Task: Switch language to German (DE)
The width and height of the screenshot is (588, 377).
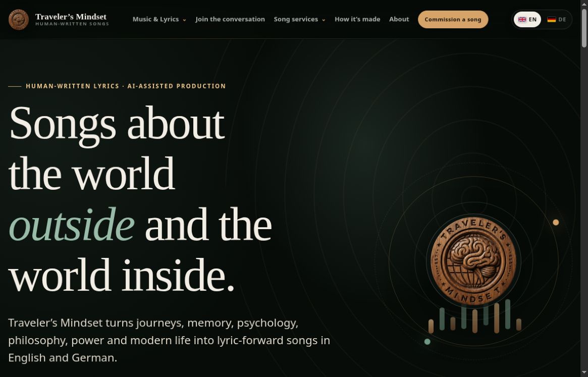Action: 557,20
